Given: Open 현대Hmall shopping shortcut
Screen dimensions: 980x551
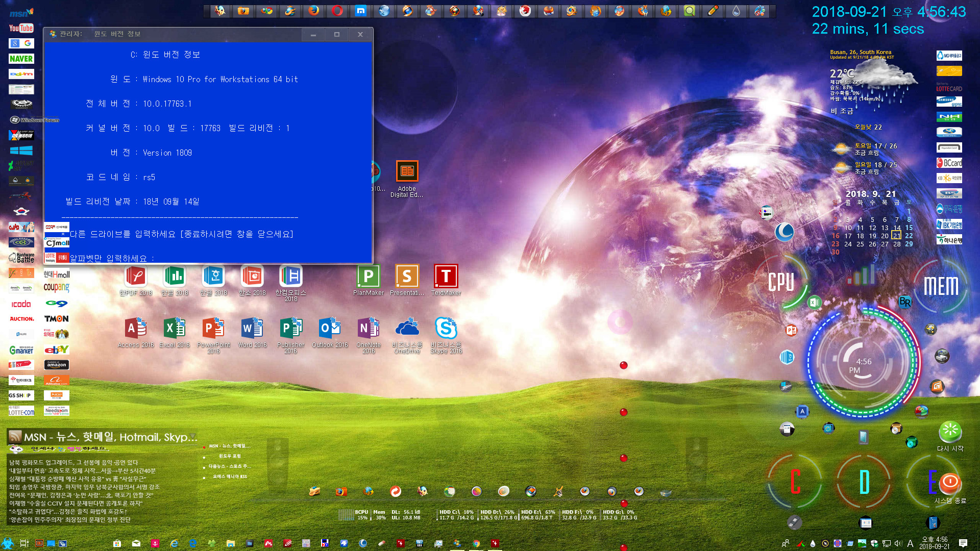Looking at the screenshot, I should pos(56,274).
